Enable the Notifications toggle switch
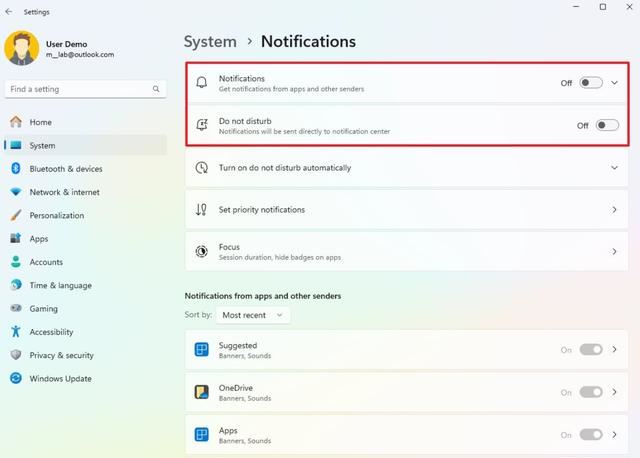Image resolution: width=640 pixels, height=458 pixels. point(590,83)
